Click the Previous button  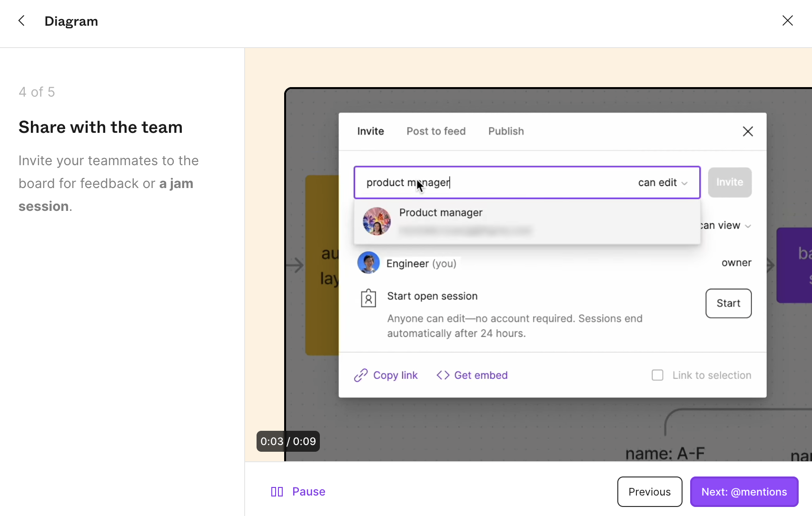(x=649, y=492)
